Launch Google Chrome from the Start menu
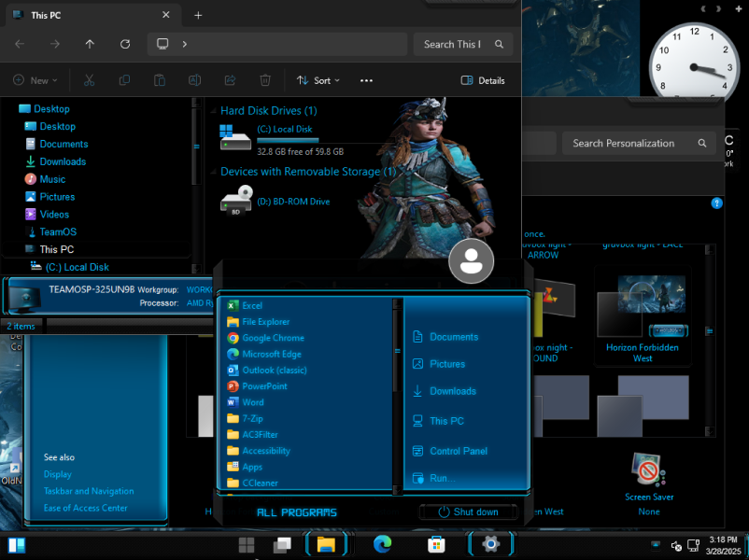 265,338
